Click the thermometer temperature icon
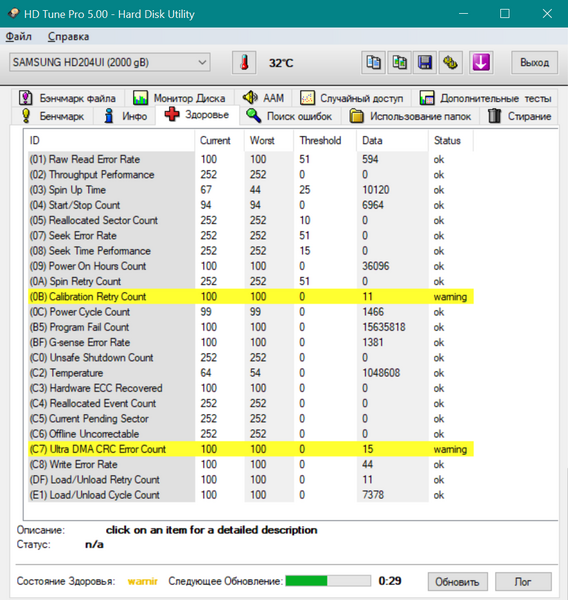This screenshot has height=600, width=568. tap(244, 62)
